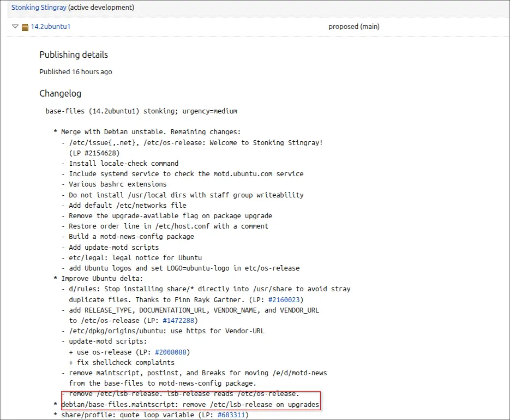The width and height of the screenshot is (510, 420).
Task: Click the 'Restore order line in /etc/host.conf' line
Action: point(165,226)
